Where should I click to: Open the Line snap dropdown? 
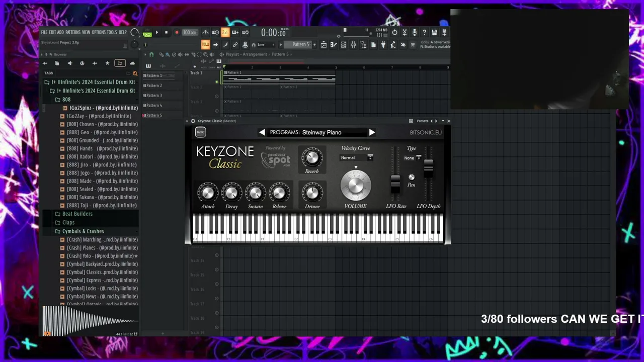[x=267, y=45]
